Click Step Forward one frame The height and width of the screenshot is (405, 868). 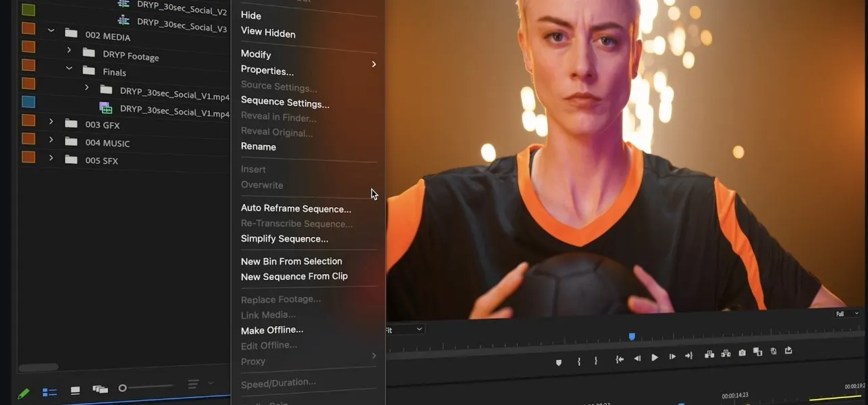[x=672, y=357]
